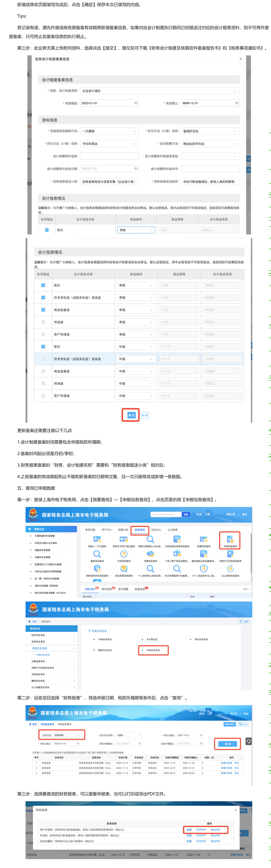
Task: Click the 发票信息查询 icon in the icon grid
Action: pyautogui.click(x=204, y=539)
